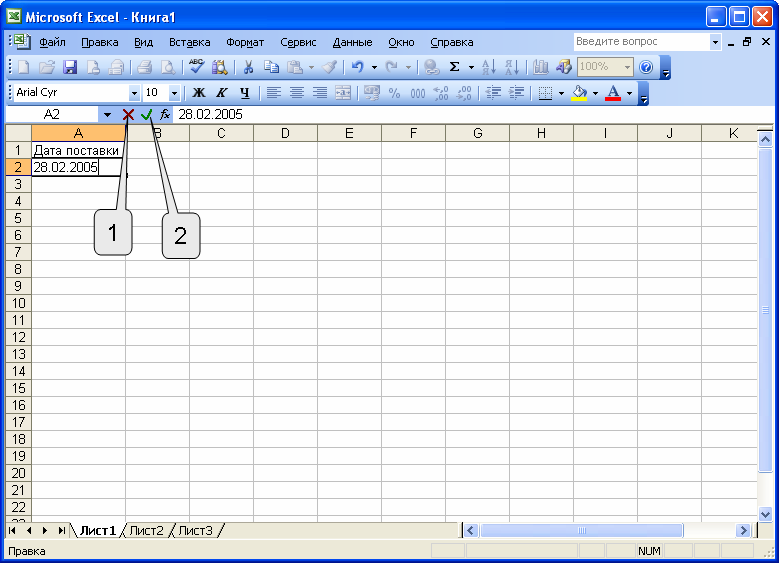
Task: Expand the Arial Cyr font dropdown
Action: [134, 93]
